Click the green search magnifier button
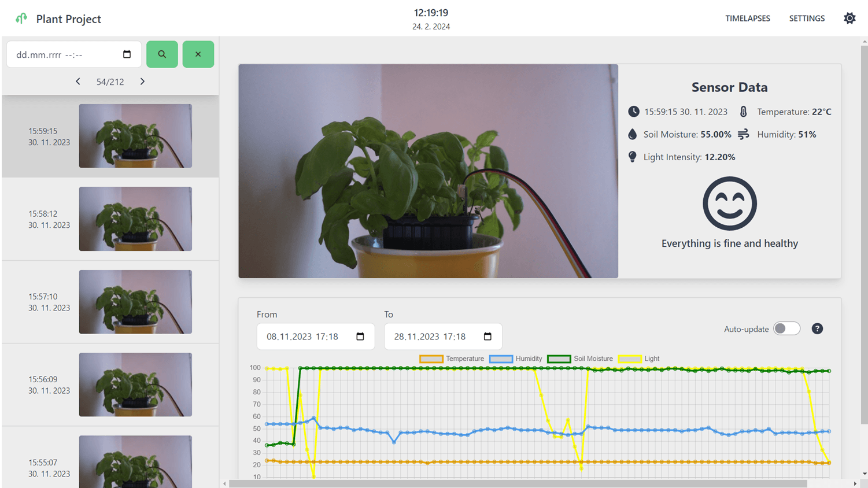 162,54
